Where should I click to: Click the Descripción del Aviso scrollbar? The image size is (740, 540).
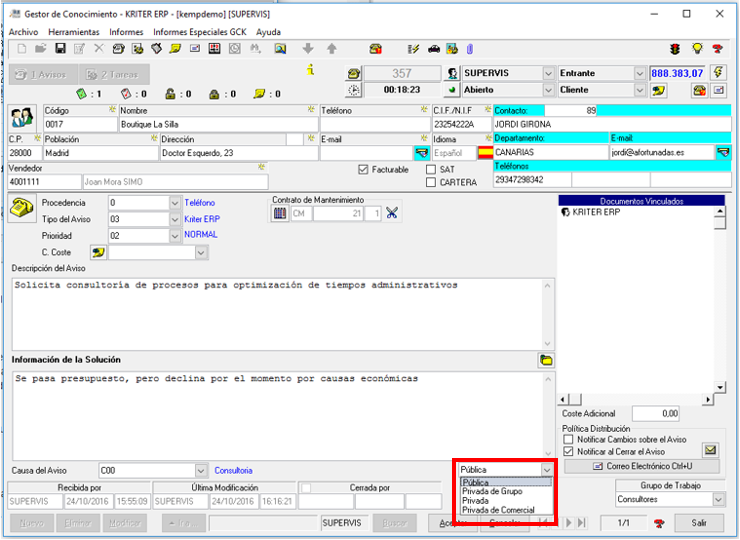(x=547, y=314)
